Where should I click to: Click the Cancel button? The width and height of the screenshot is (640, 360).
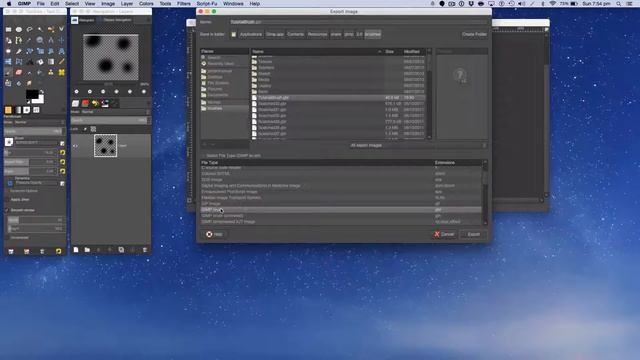point(444,234)
